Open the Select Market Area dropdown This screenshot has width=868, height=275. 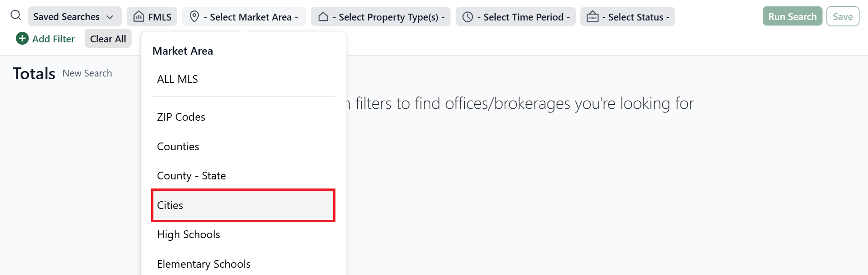(x=244, y=16)
